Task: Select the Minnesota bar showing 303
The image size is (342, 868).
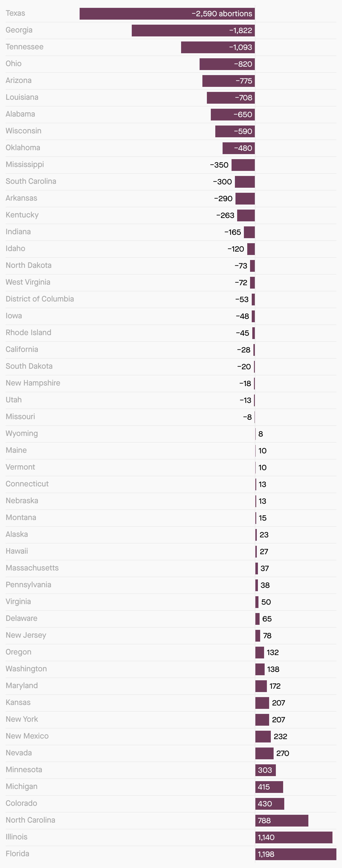Action: [265, 770]
